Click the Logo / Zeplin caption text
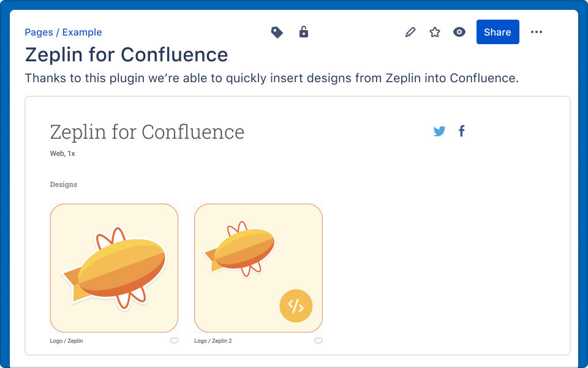This screenshot has height=368, width=588. (66, 341)
